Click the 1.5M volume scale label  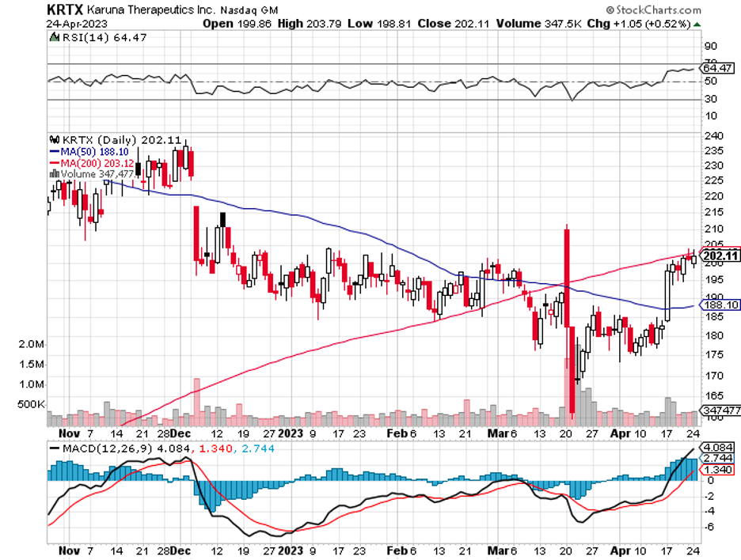(x=32, y=365)
